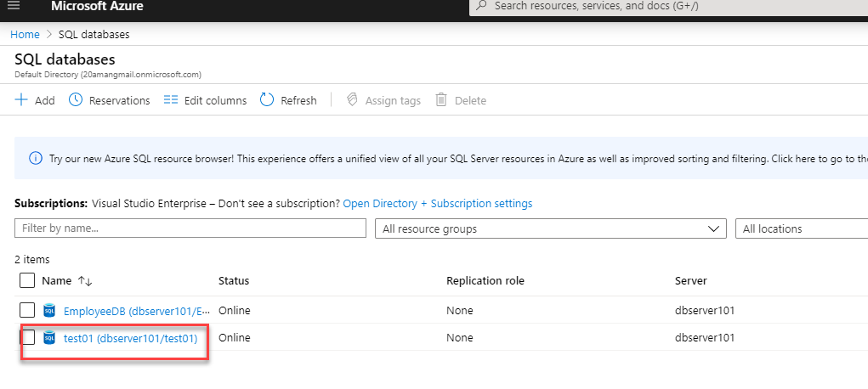Check the test01 row checkbox
The width and height of the screenshot is (868, 389).
(x=27, y=336)
